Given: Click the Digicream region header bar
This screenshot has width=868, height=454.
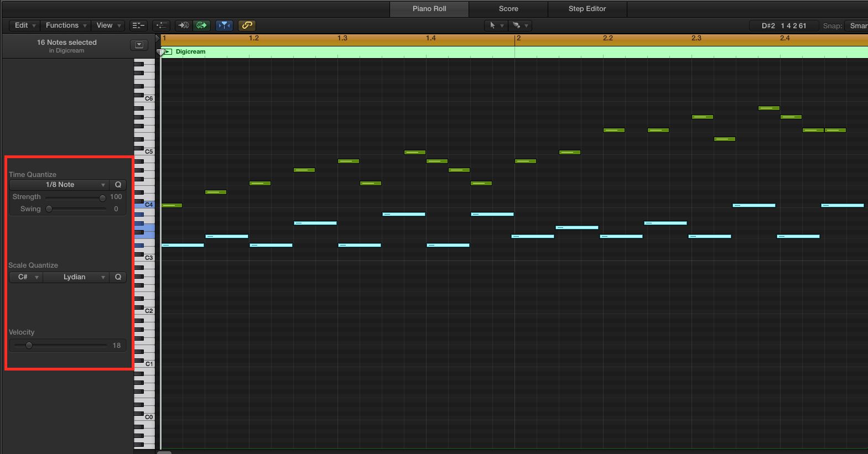Looking at the screenshot, I should click(514, 52).
